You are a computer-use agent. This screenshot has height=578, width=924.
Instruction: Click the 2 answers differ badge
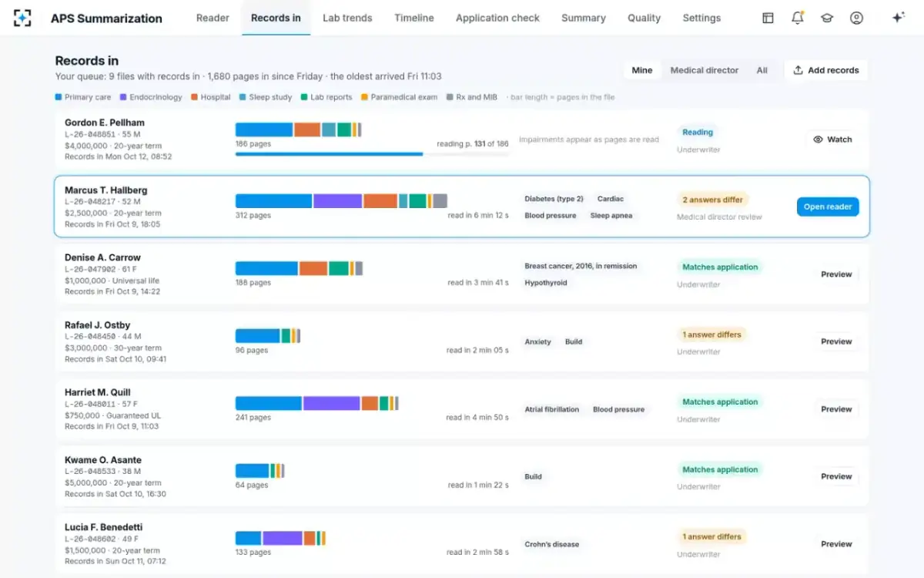pyautogui.click(x=713, y=200)
